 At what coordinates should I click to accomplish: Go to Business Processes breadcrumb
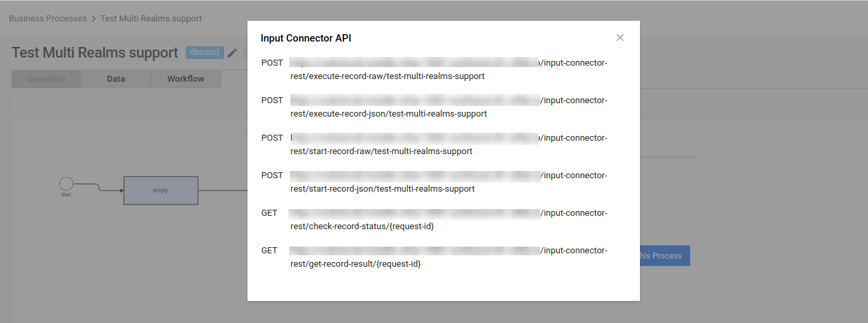pos(48,19)
